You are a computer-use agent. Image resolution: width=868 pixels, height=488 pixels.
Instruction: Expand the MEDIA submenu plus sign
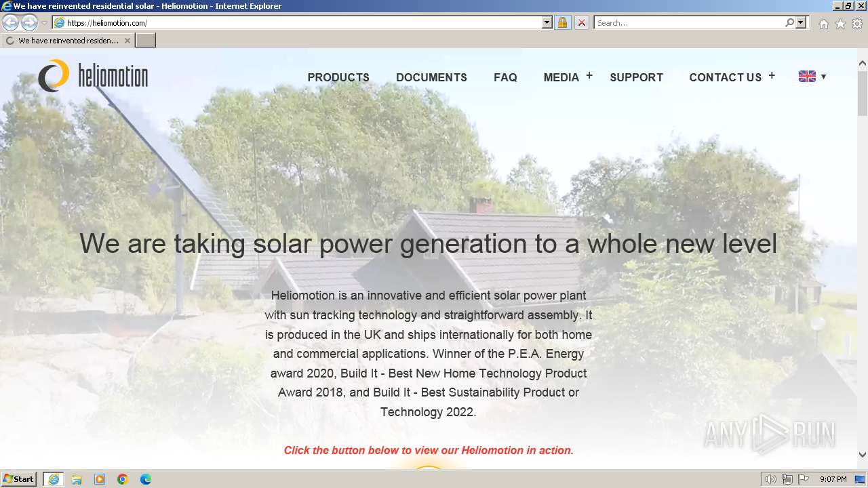tap(589, 76)
